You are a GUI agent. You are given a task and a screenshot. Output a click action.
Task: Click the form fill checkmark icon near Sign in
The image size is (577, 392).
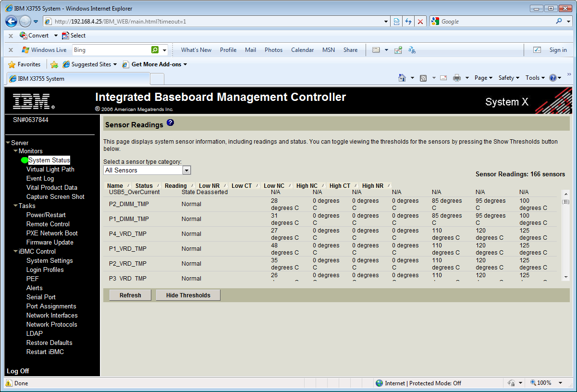pos(537,50)
